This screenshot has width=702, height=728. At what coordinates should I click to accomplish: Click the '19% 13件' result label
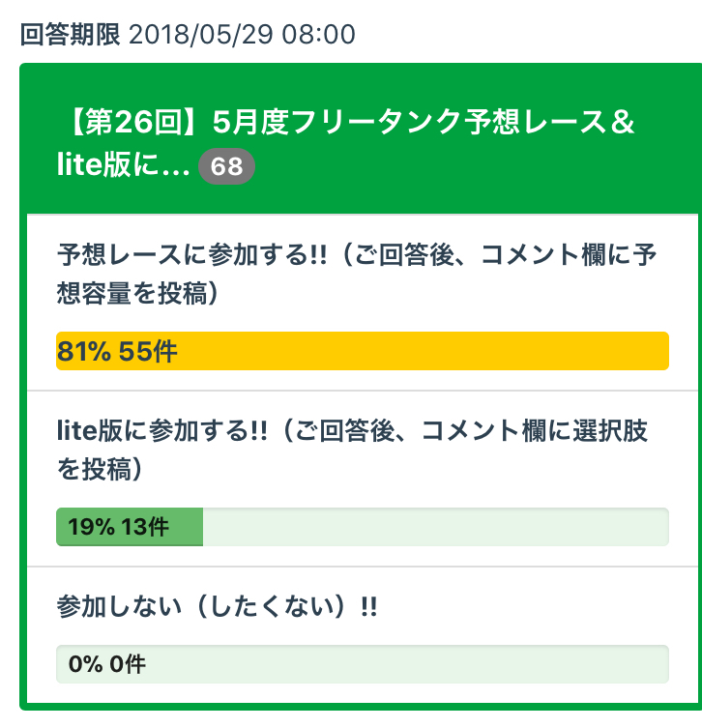(x=118, y=527)
